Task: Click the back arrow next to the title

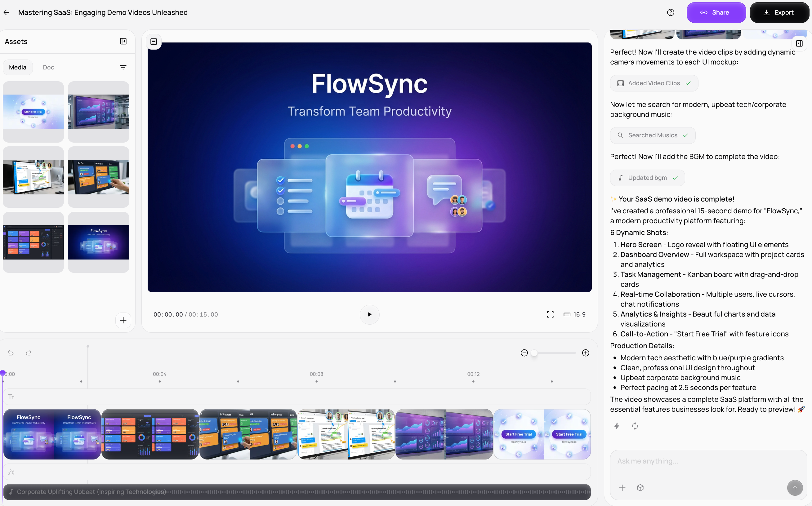Action: point(7,12)
